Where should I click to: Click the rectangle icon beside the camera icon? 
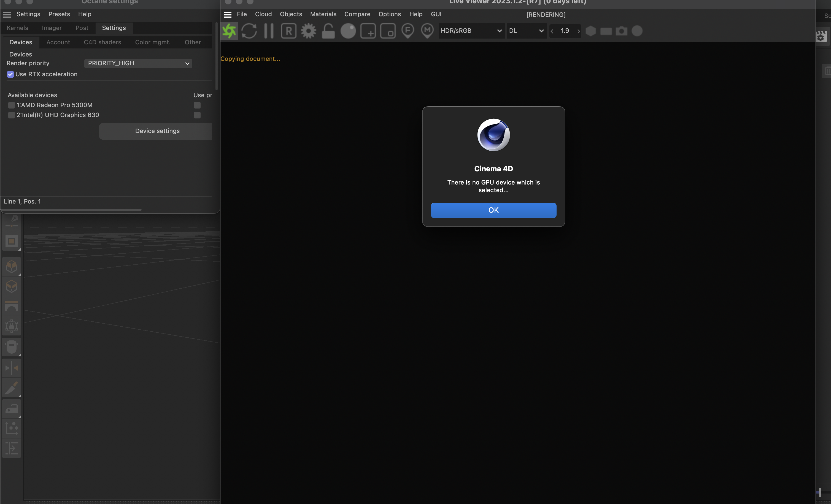tap(606, 31)
